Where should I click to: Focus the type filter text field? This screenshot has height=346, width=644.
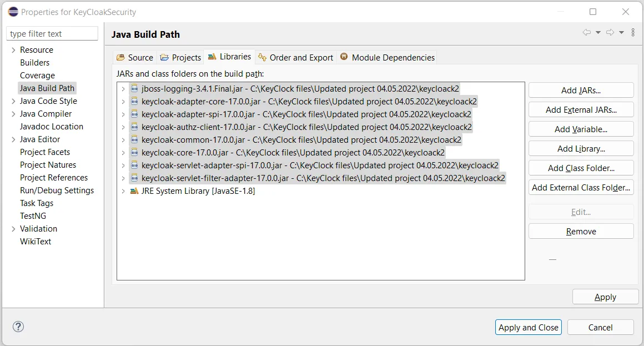coord(52,34)
